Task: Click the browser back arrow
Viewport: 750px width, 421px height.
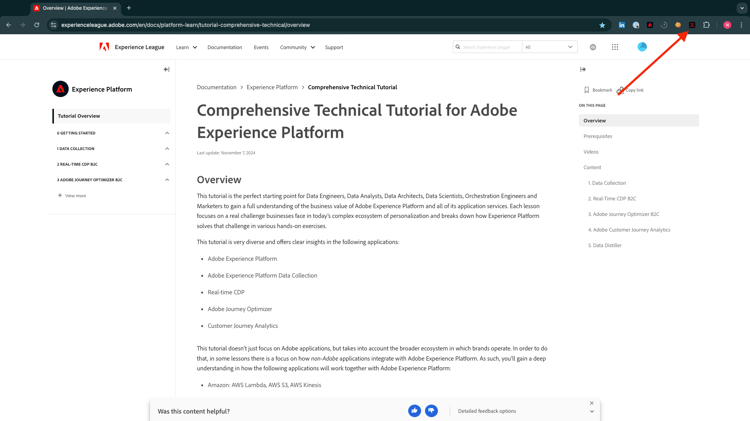Action: coord(9,25)
